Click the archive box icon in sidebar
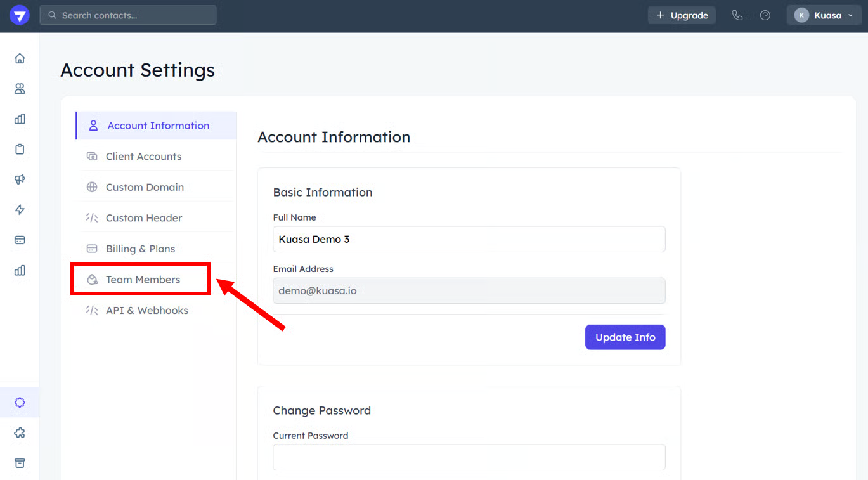868x480 pixels. pos(20,463)
